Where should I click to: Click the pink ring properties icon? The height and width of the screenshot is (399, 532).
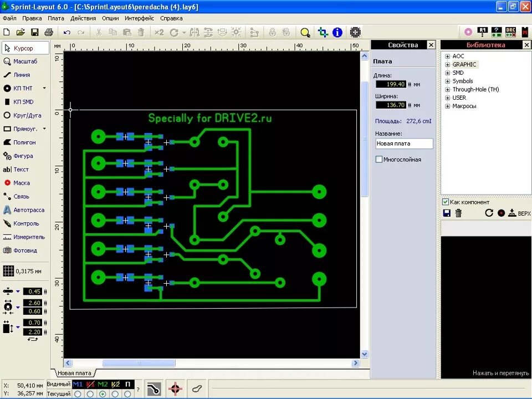tap(468, 32)
